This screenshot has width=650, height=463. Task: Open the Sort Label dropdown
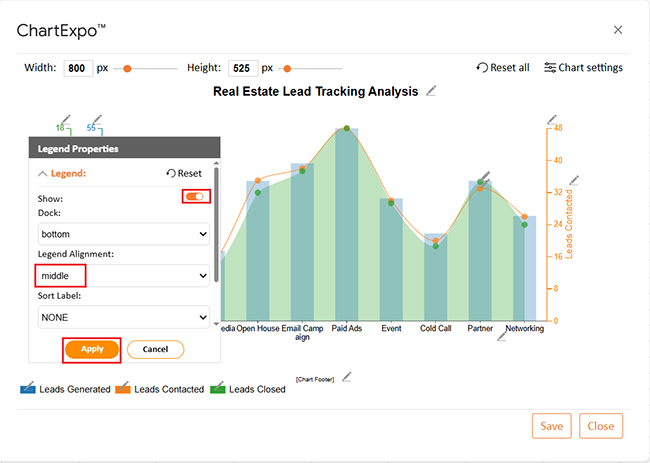pyautogui.click(x=123, y=317)
